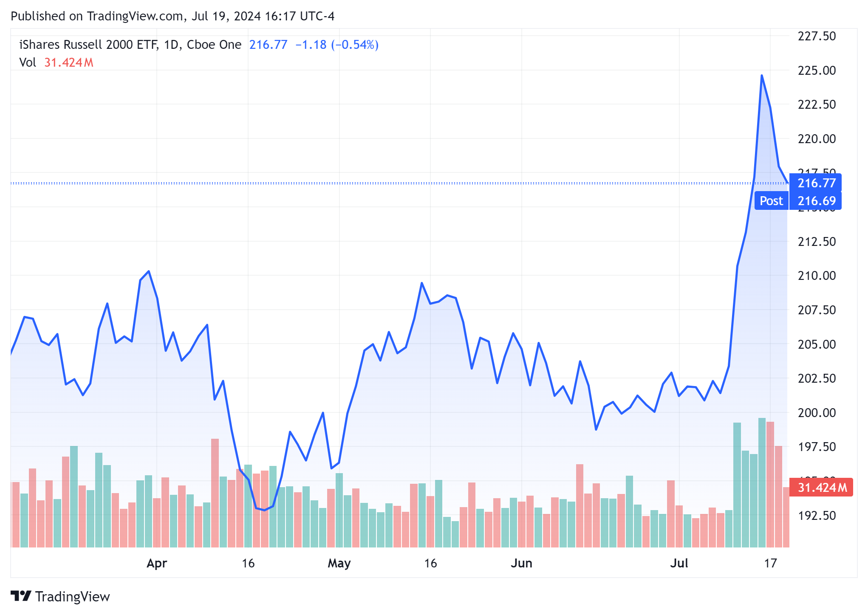Click the tallest green volume bar in July

[762, 483]
